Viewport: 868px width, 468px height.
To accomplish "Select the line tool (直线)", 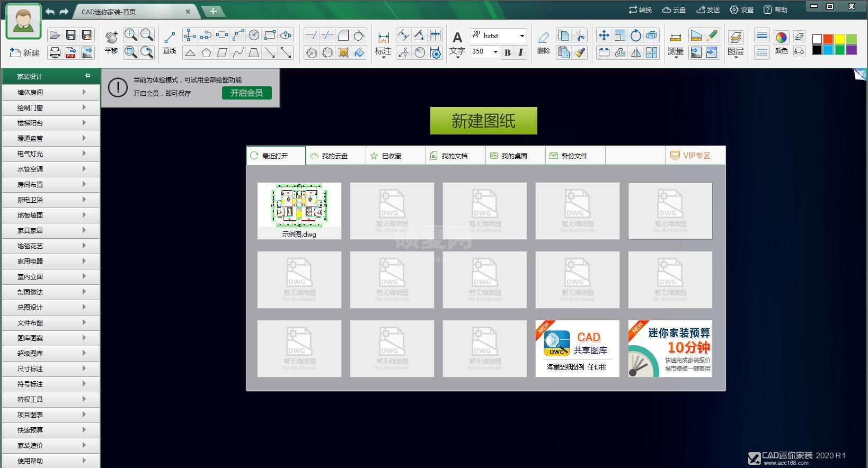I will click(170, 41).
